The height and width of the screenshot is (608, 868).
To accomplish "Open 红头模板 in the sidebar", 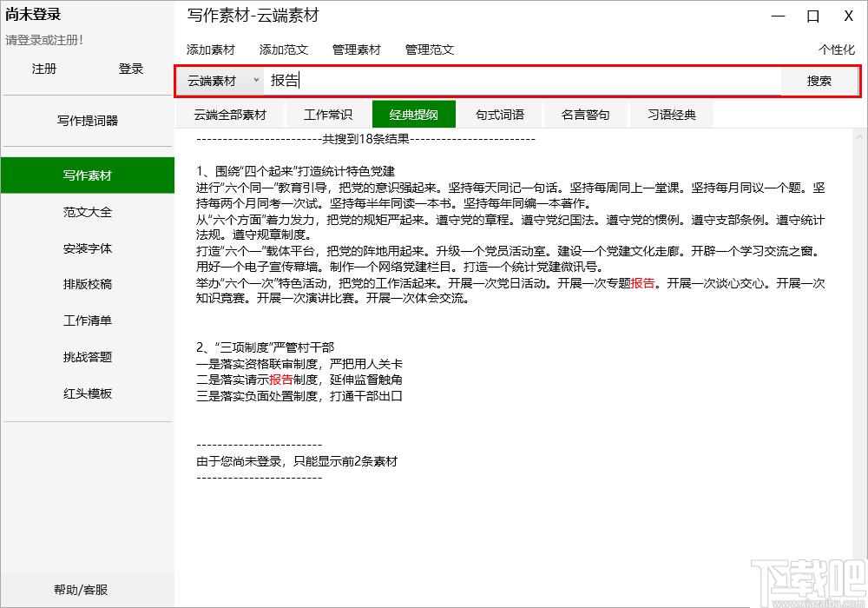I will pos(88,393).
